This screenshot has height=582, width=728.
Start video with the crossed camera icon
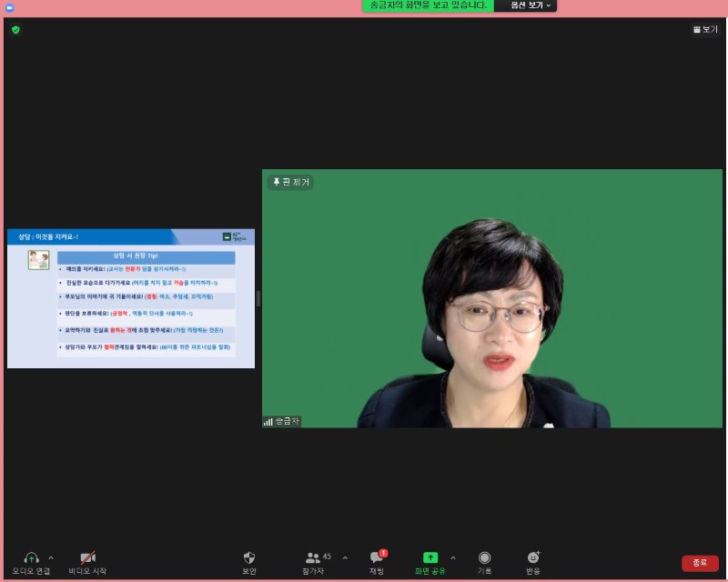point(87,557)
